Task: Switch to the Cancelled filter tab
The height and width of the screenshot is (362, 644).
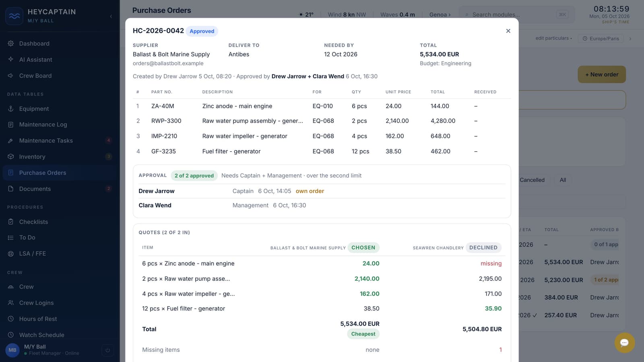Action: (532, 180)
